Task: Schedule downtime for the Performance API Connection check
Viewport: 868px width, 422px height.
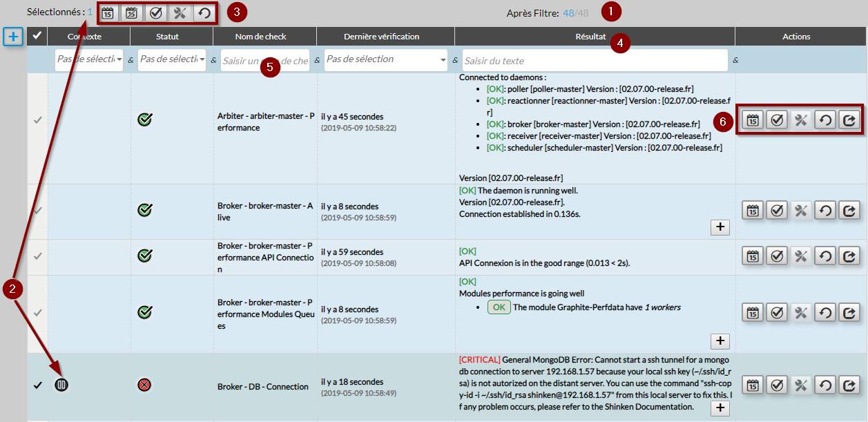Action: pyautogui.click(x=753, y=256)
